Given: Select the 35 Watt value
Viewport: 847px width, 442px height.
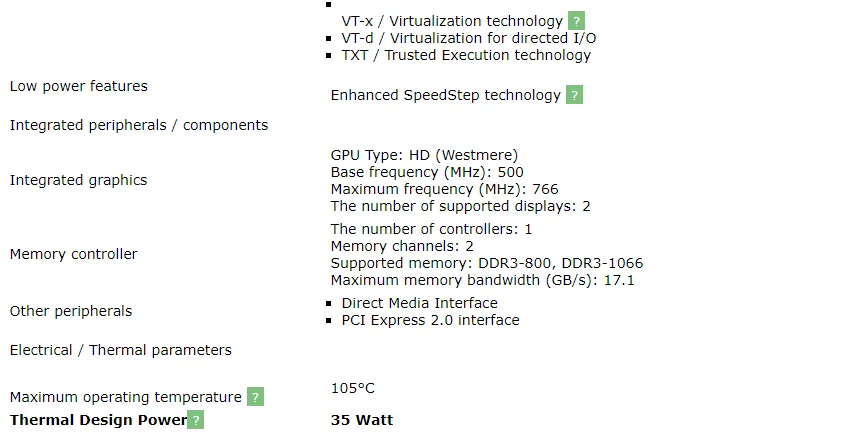Looking at the screenshot, I should tap(361, 420).
